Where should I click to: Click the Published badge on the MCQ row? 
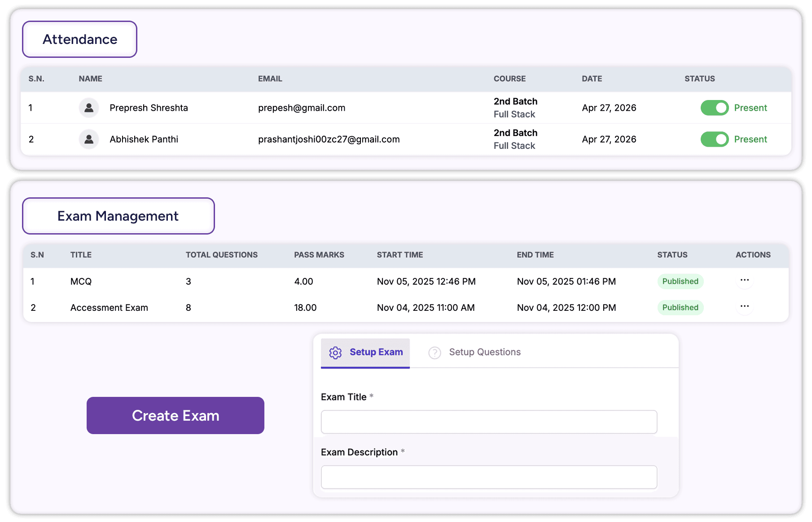680,281
